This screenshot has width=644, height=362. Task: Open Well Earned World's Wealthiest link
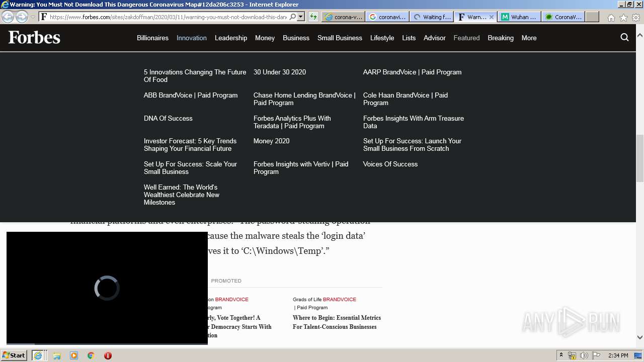pyautogui.click(x=182, y=195)
